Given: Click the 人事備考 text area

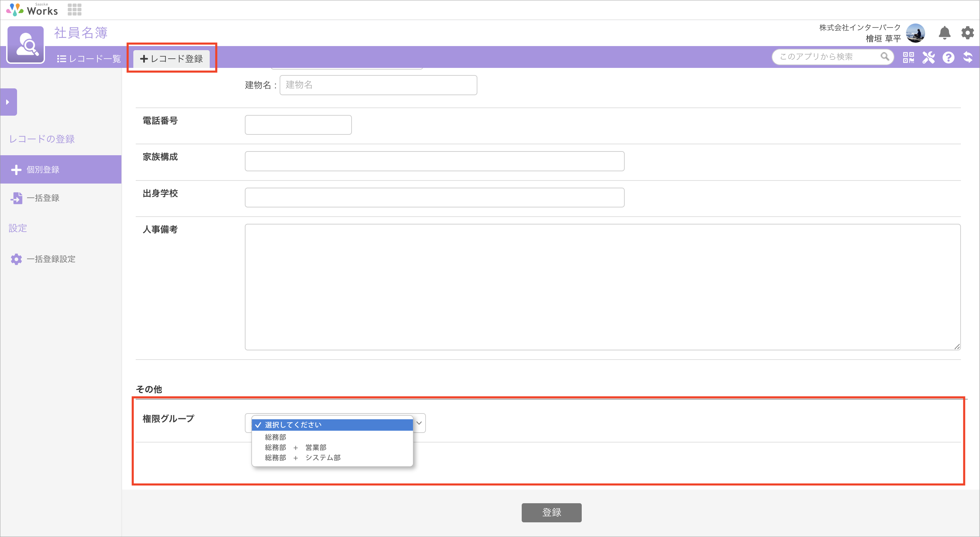Looking at the screenshot, I should [x=603, y=287].
